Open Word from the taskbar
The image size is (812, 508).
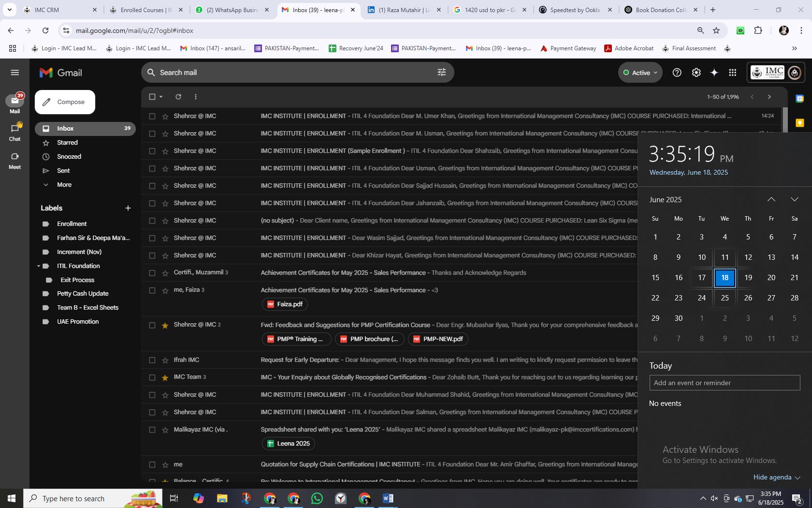tap(388, 498)
